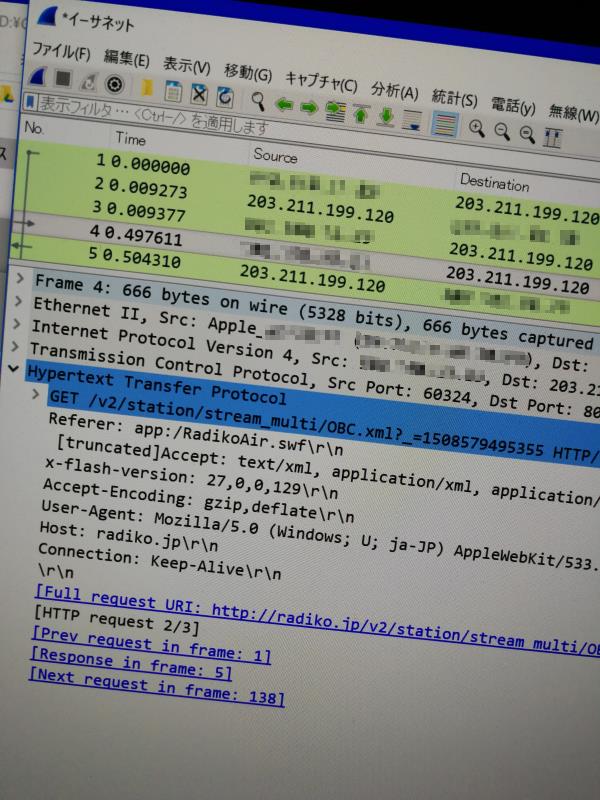Expand Internet Protocol Version 4 row

[x=16, y=323]
